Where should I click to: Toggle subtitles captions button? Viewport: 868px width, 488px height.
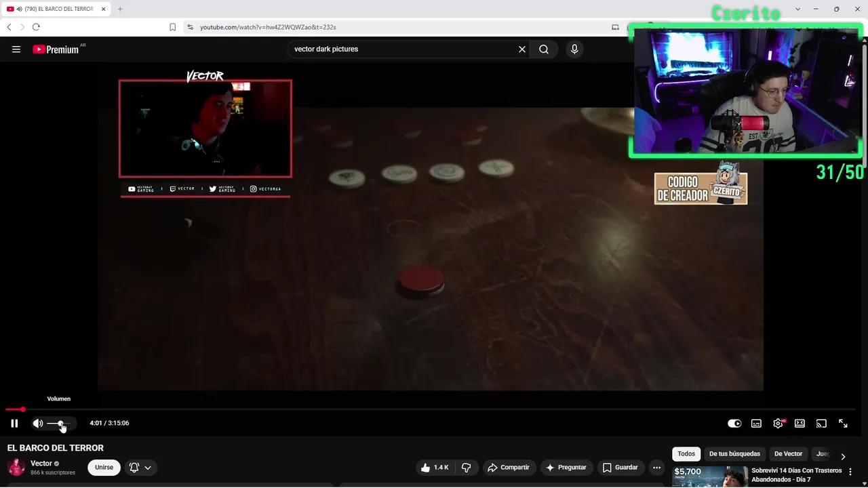point(756,424)
